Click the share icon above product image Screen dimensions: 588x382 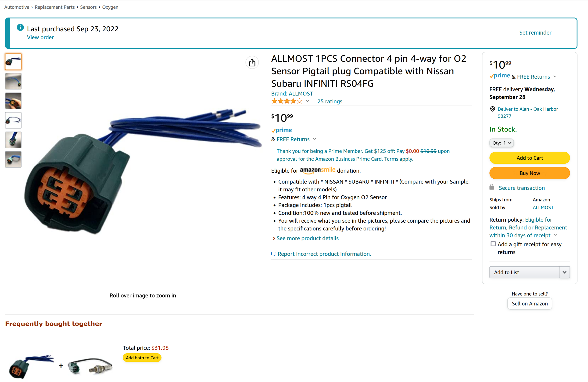tap(252, 62)
